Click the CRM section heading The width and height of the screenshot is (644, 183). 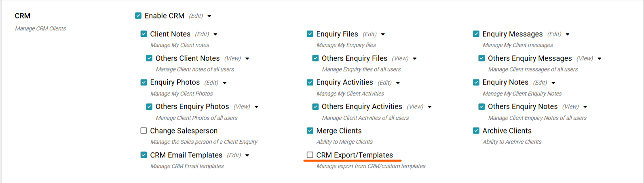(23, 16)
